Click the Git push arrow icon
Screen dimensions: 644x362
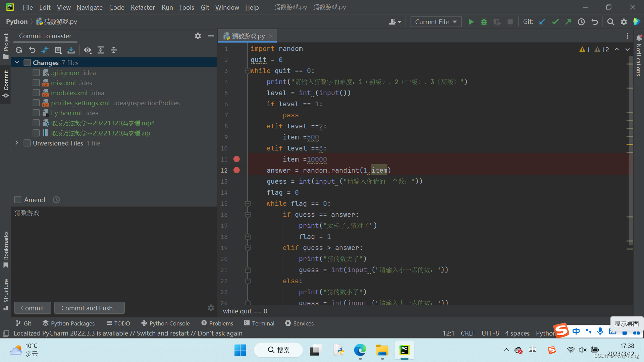(x=568, y=22)
